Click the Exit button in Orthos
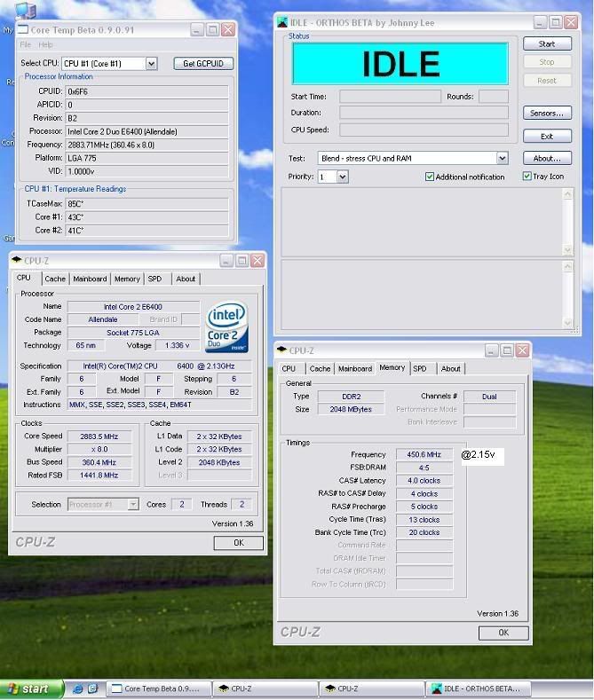Image resolution: width=594 pixels, height=700 pixels. pyautogui.click(x=547, y=136)
